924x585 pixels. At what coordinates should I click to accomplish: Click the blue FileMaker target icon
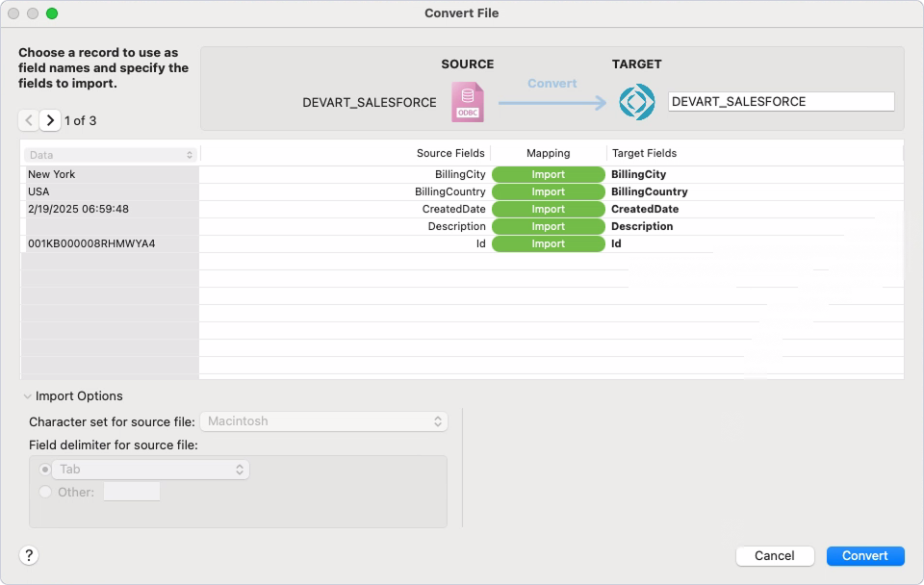[636, 101]
